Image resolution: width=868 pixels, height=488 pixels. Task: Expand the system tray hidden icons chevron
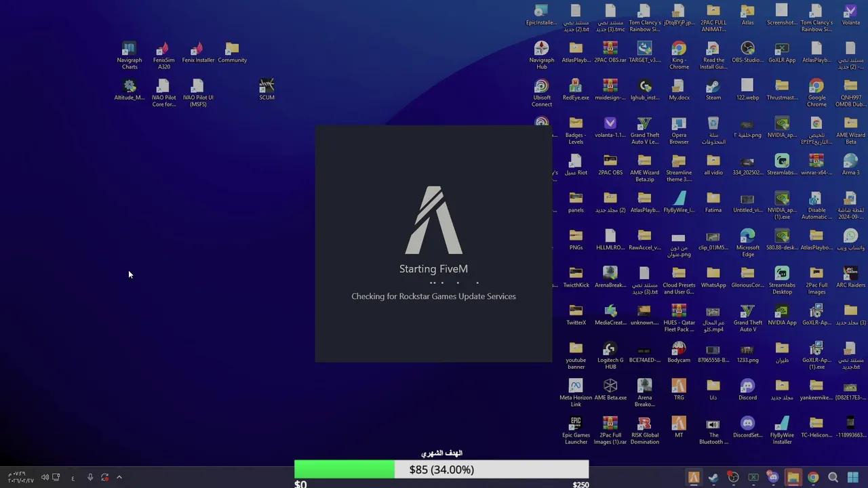pos(119,477)
